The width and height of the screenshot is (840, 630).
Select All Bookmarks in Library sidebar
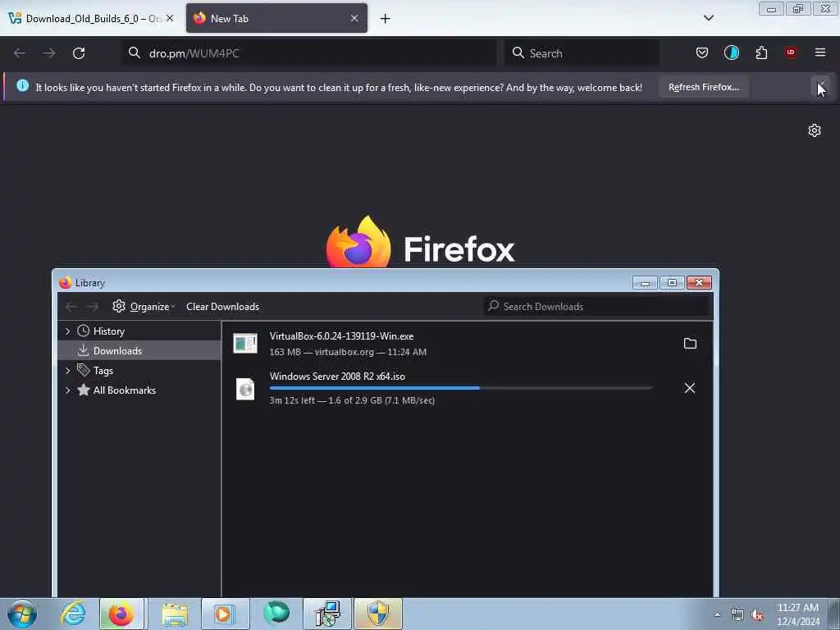coord(139,390)
